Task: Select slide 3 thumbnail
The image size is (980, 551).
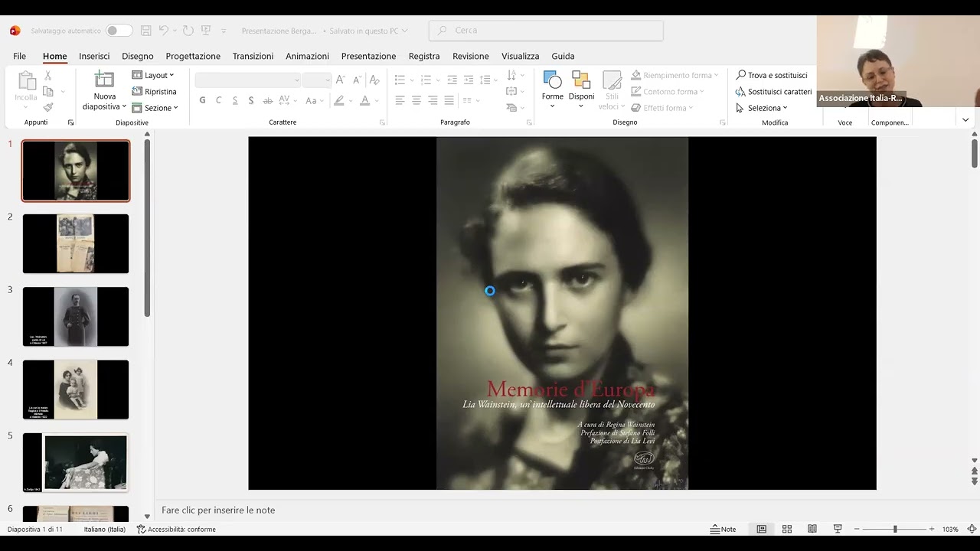Action: tap(76, 317)
